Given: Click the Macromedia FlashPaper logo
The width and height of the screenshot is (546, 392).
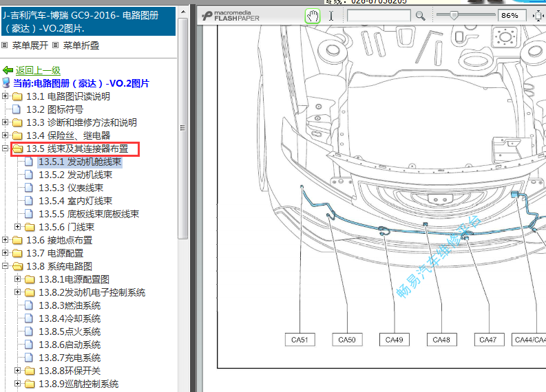Looking at the screenshot, I should tap(231, 16).
